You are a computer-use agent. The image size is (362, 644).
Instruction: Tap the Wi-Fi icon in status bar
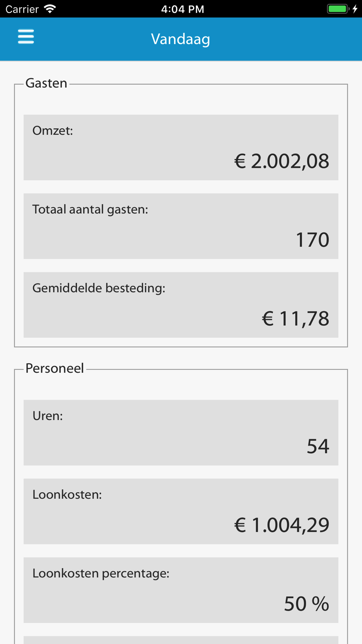point(50,9)
